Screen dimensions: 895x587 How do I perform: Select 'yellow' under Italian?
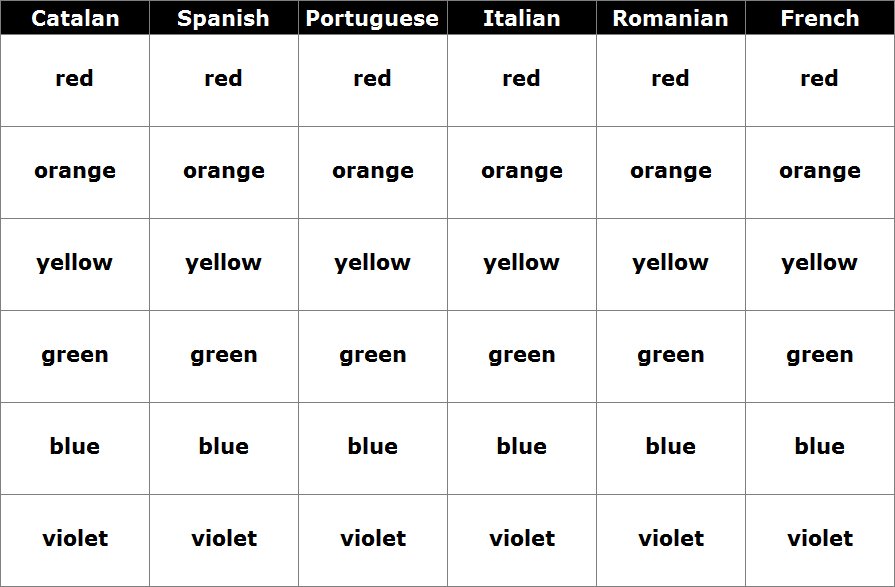point(521,263)
